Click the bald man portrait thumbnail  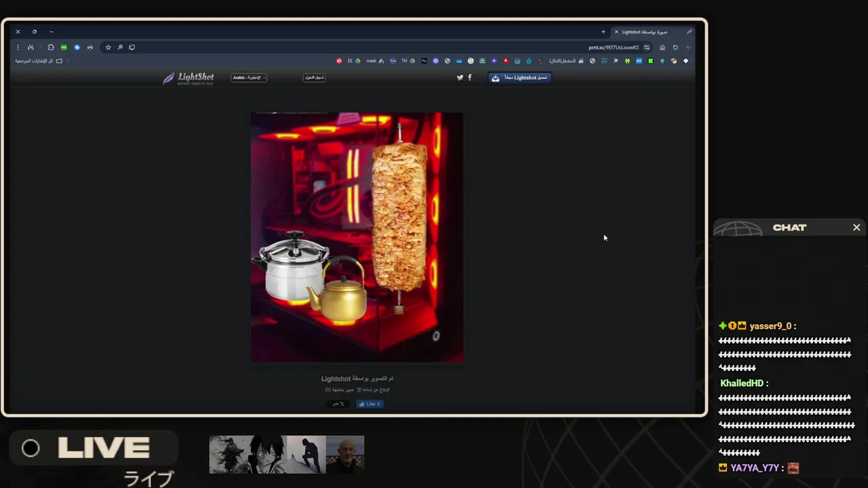pyautogui.click(x=345, y=454)
